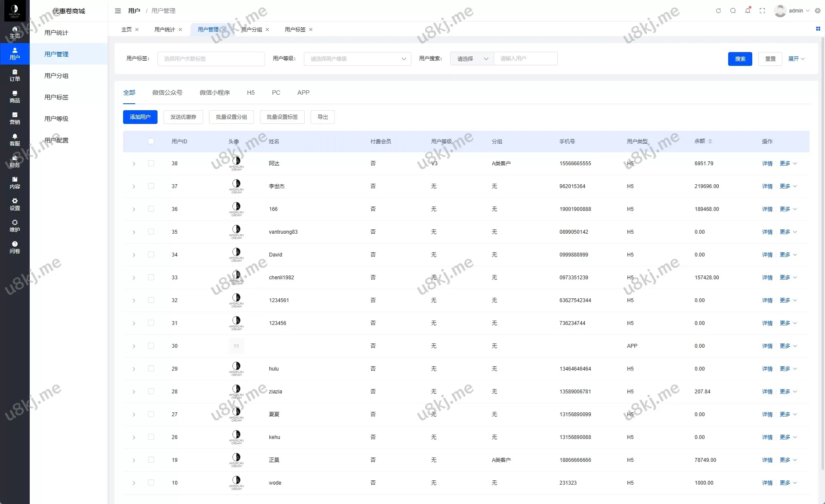Click the 用户标签 filter input field

[x=211, y=59]
